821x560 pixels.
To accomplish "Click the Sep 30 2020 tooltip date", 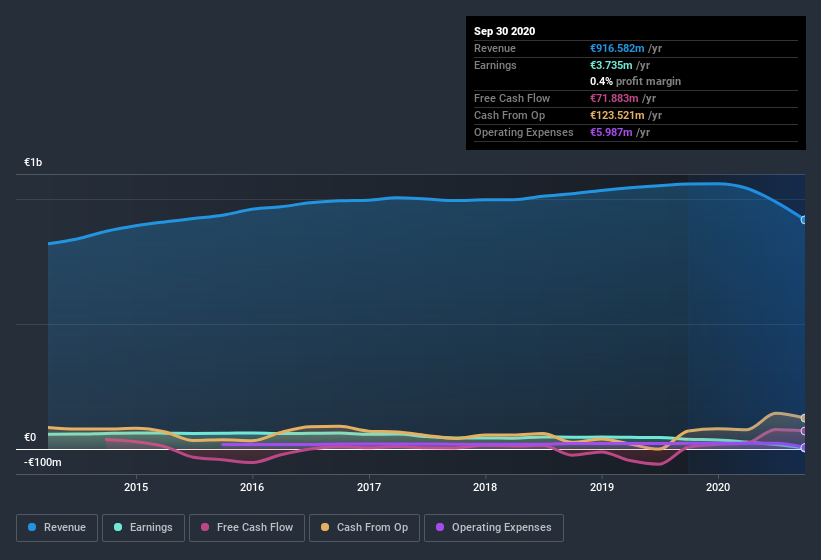I will click(504, 31).
